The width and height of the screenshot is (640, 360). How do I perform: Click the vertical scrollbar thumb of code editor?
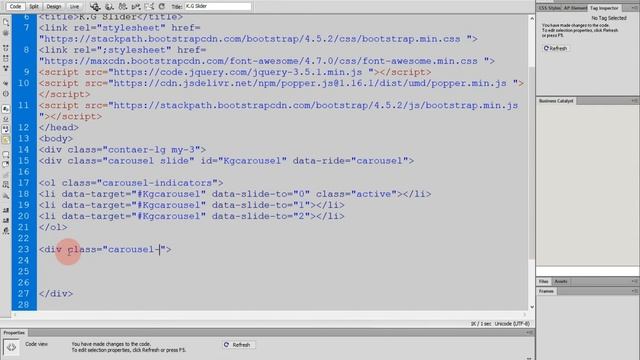coord(532,162)
